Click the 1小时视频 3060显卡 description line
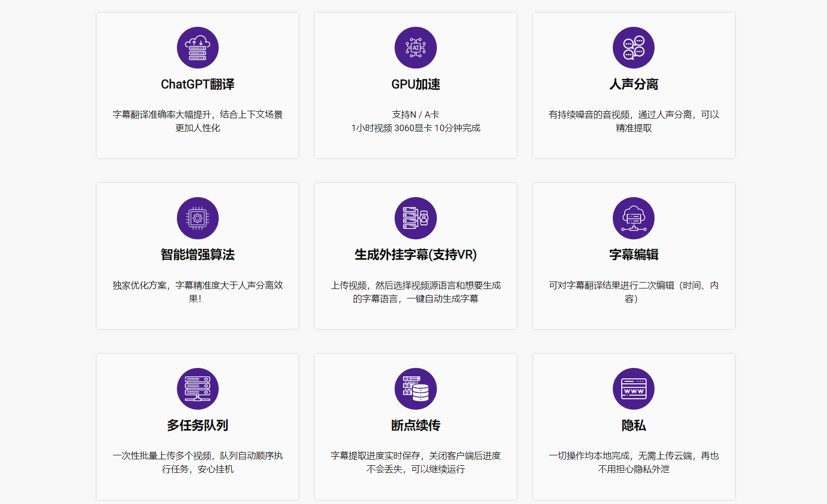 (x=415, y=128)
